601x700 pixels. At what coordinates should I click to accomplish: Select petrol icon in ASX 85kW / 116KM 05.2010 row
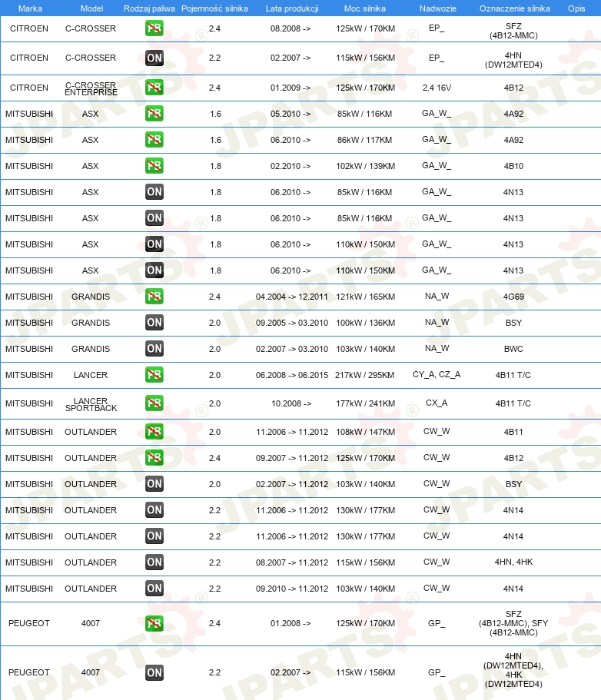154,114
